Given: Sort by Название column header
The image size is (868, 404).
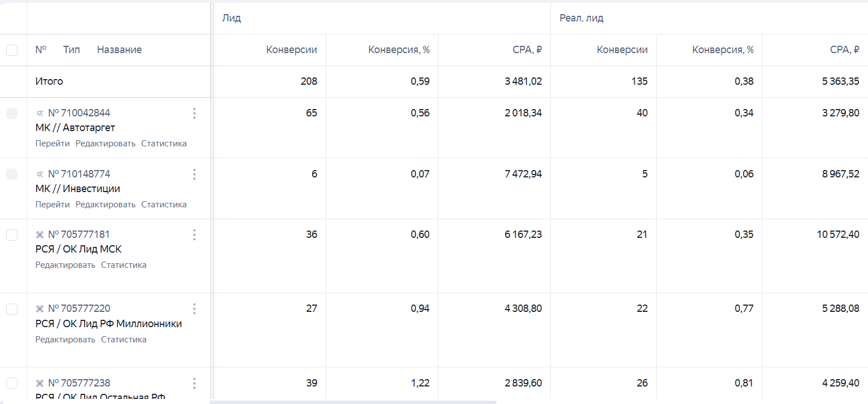Looking at the screenshot, I should (119, 50).
